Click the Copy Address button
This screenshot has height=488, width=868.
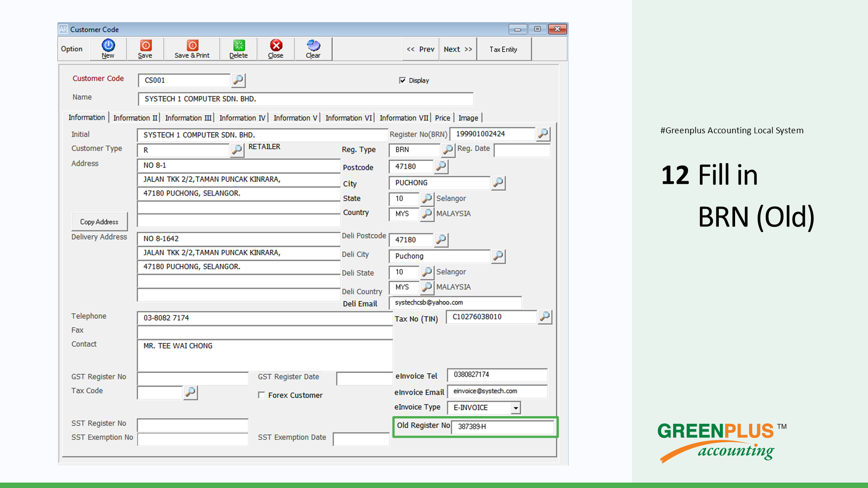pos(99,222)
